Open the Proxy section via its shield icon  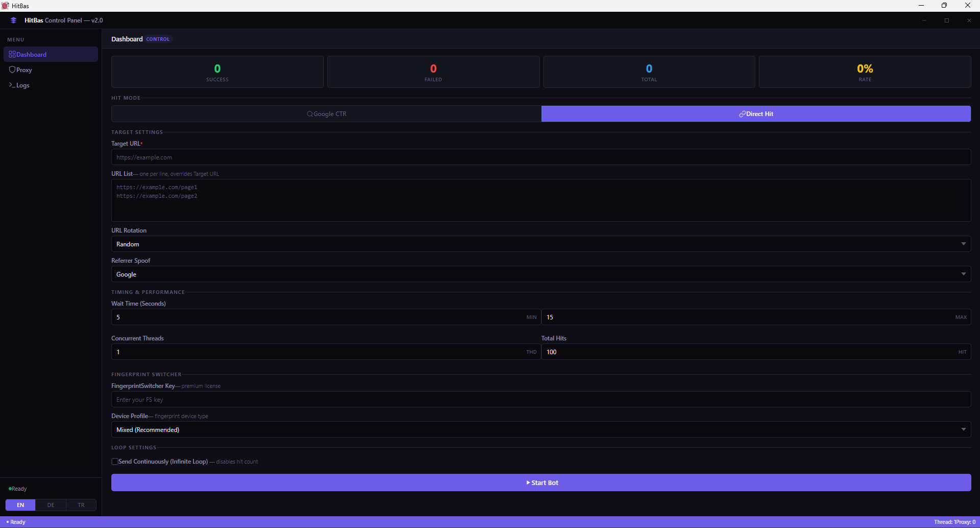click(12, 70)
